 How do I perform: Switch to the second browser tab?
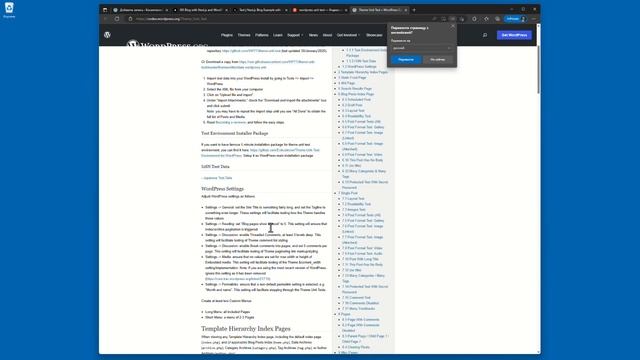(x=200, y=10)
